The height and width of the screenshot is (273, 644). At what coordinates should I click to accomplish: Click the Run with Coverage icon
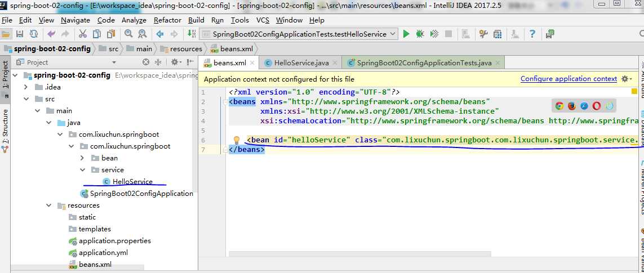pyautogui.click(x=434, y=34)
